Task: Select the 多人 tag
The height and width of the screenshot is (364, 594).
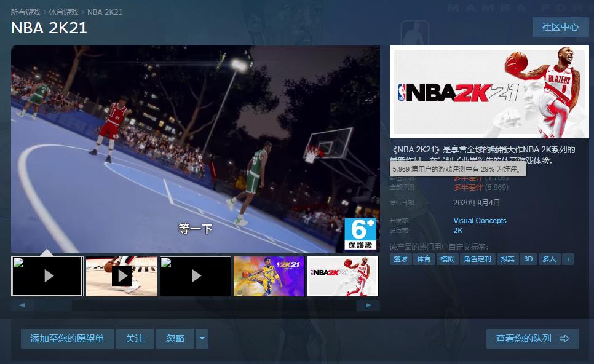Action: coord(549,259)
